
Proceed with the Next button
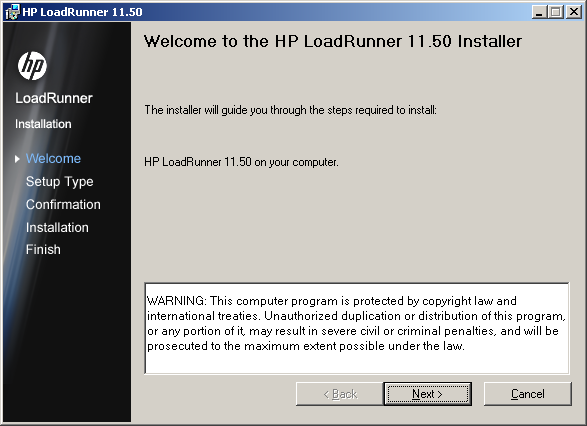pyautogui.click(x=428, y=394)
